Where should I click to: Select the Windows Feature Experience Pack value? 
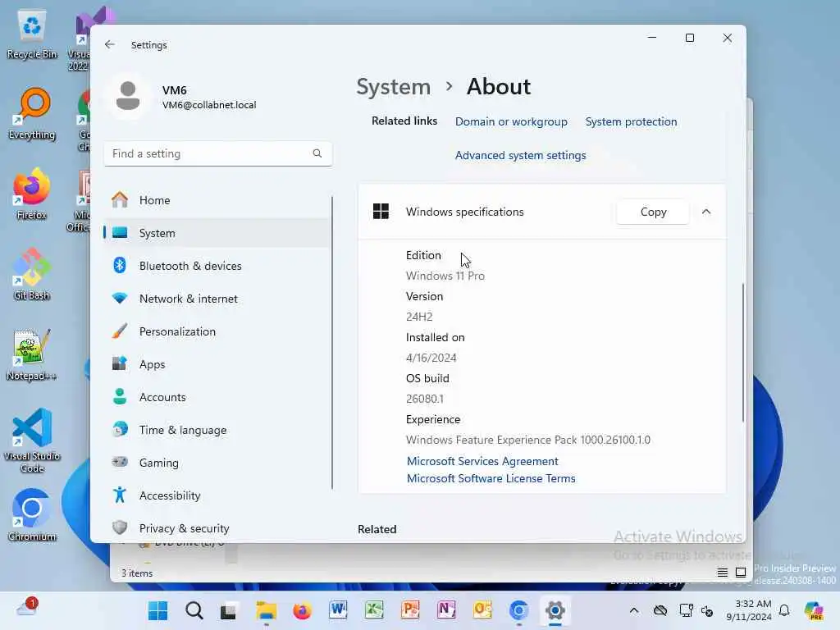click(527, 440)
